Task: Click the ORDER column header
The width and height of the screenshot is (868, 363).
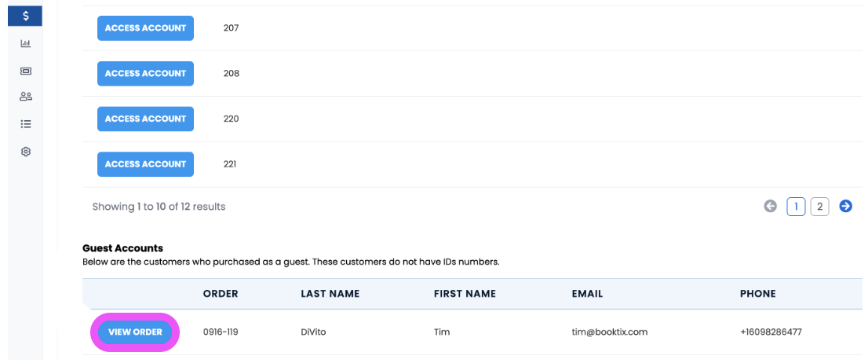Action: coord(221,294)
